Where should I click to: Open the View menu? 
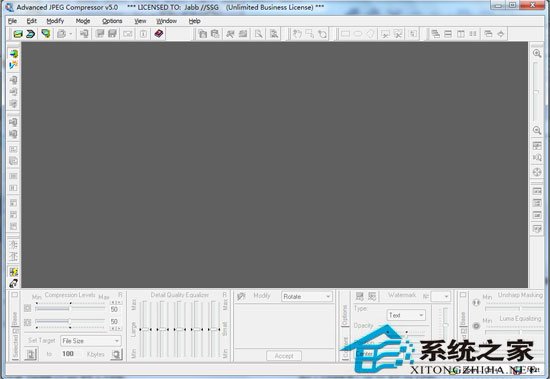pos(140,21)
